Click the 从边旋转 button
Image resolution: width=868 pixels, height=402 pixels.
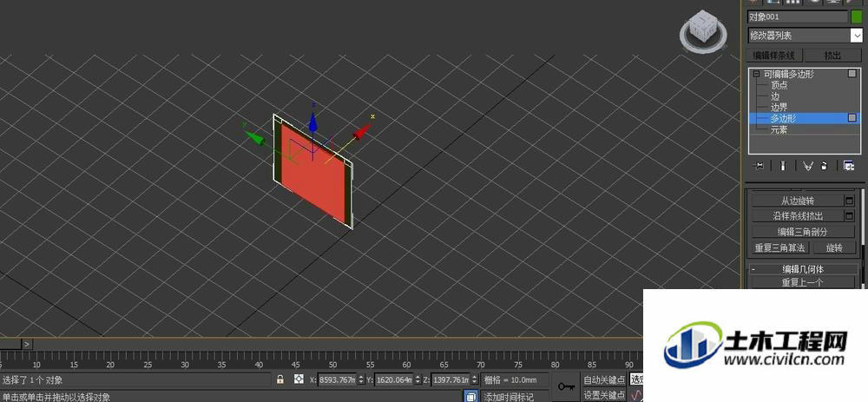click(797, 201)
